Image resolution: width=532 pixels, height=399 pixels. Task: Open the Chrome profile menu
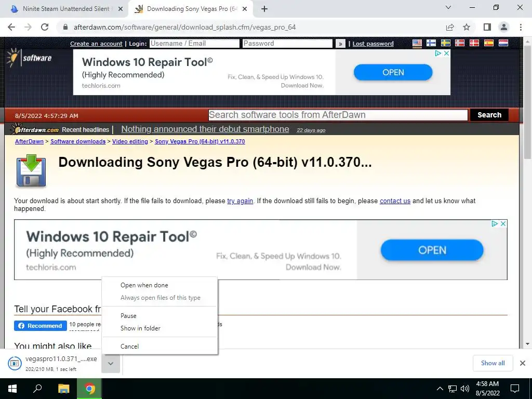coord(504,27)
